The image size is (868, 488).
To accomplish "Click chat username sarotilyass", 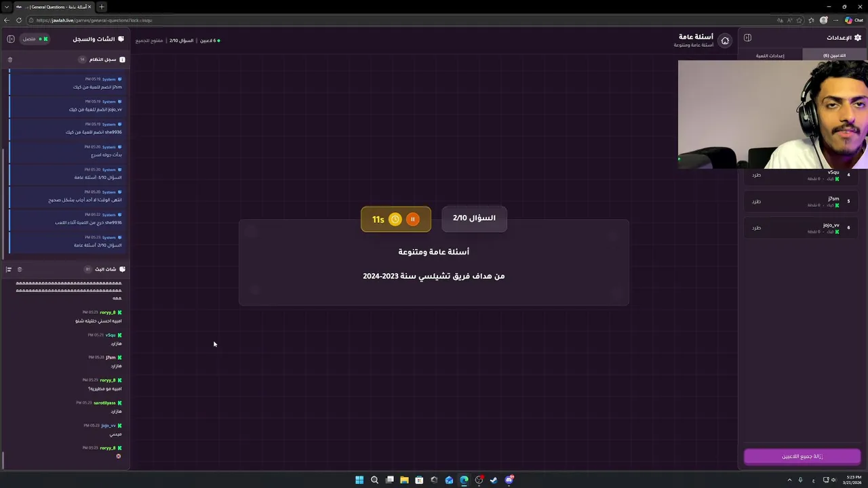I will point(104,403).
